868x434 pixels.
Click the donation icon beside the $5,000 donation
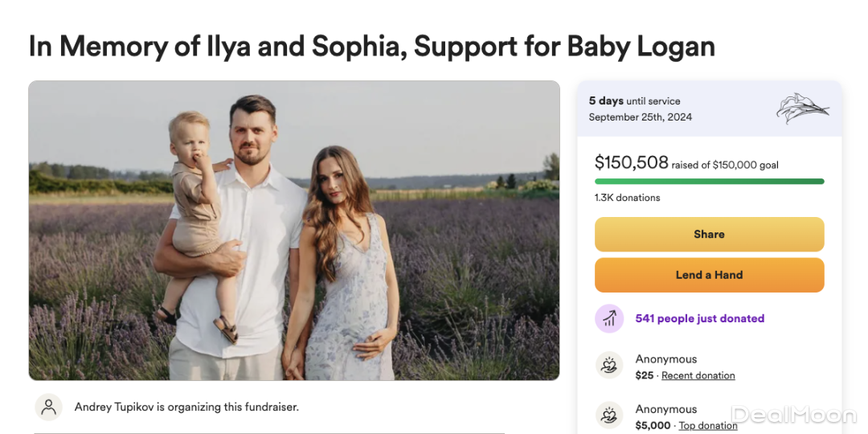pos(609,416)
